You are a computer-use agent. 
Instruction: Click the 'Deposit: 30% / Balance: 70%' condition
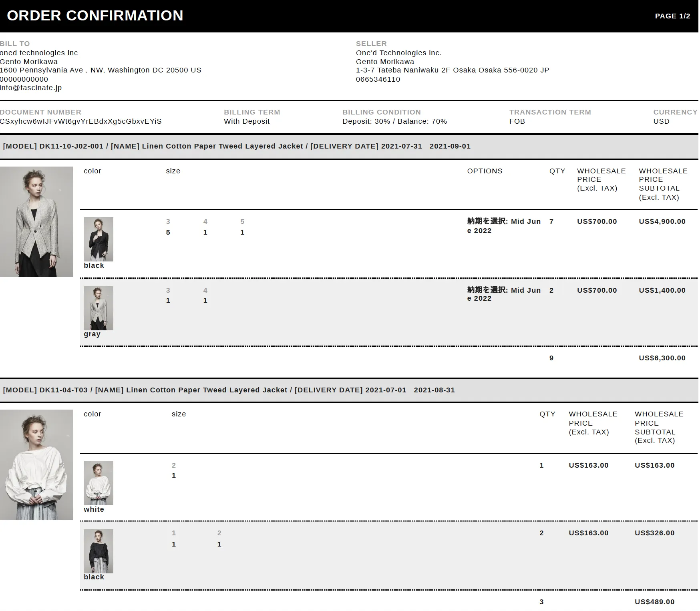click(x=395, y=121)
